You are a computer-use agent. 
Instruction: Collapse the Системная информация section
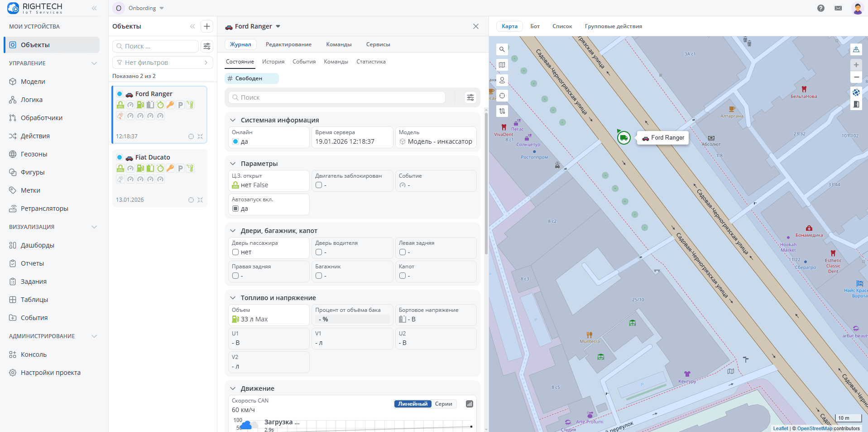pyautogui.click(x=233, y=120)
